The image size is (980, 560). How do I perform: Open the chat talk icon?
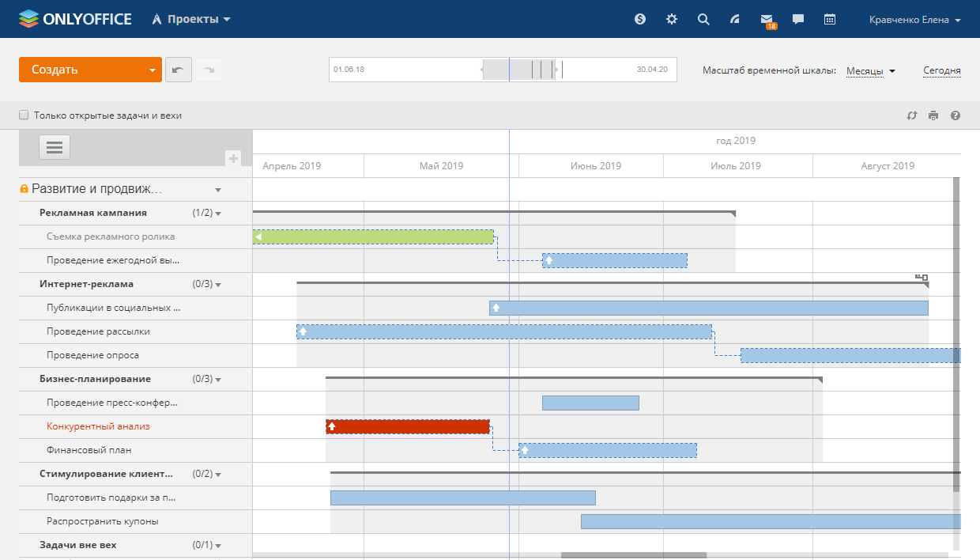(x=798, y=19)
